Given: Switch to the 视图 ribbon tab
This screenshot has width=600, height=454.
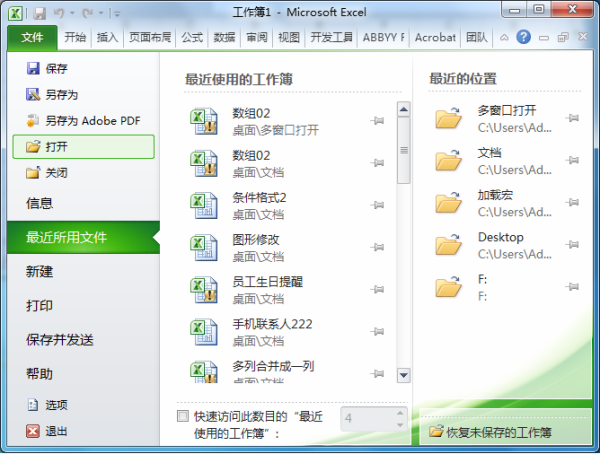Looking at the screenshot, I should 289,38.
